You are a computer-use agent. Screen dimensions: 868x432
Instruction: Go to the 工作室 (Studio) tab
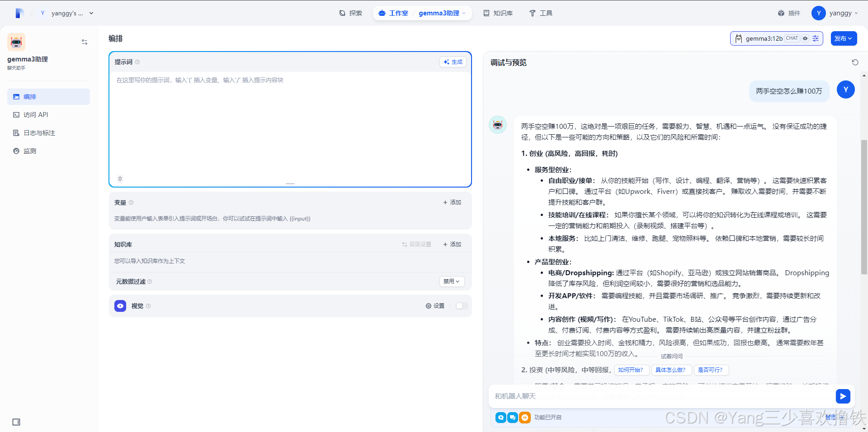point(393,13)
